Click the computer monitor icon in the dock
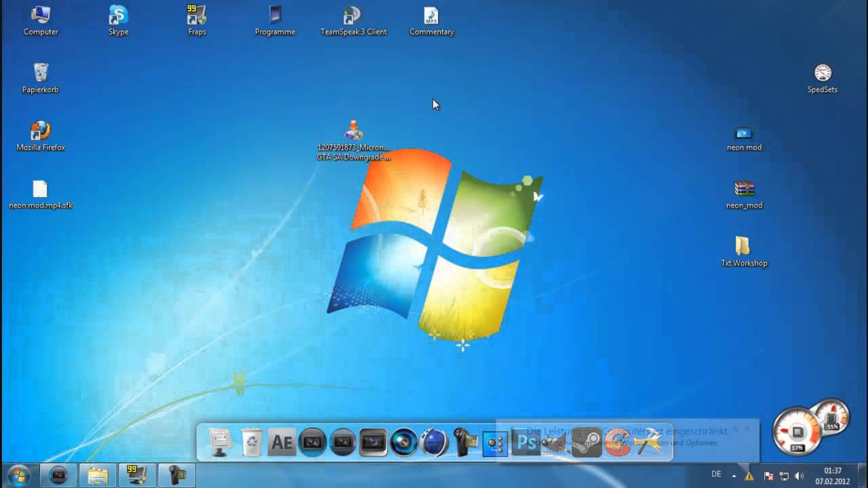 pyautogui.click(x=220, y=443)
